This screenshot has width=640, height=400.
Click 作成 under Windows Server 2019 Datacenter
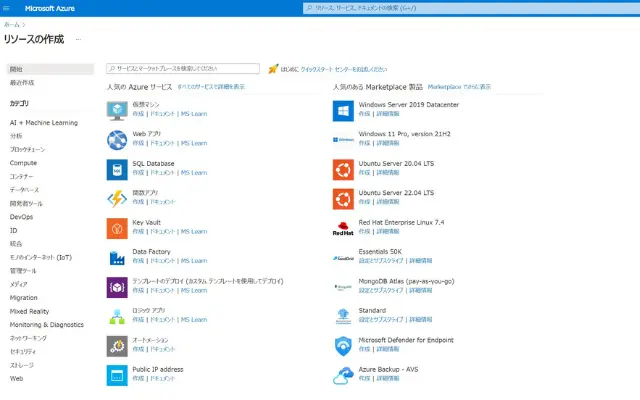pyautogui.click(x=364, y=113)
